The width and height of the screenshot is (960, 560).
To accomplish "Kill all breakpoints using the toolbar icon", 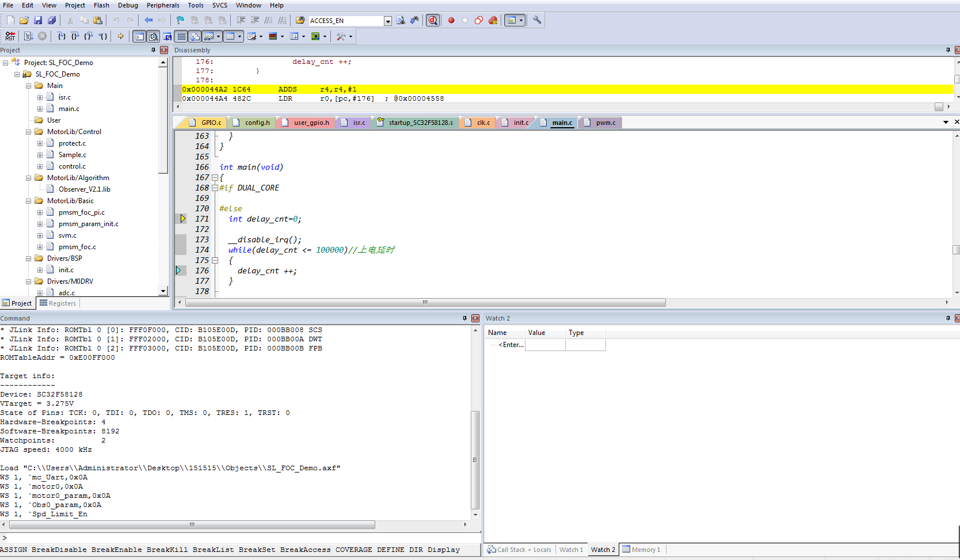I will (493, 20).
